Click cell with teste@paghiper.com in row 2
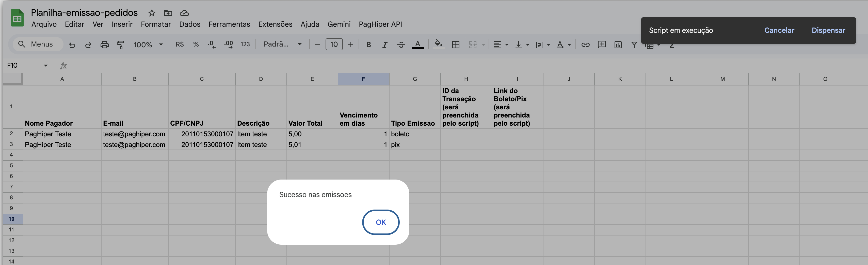This screenshot has height=265, width=868. pyautogui.click(x=134, y=134)
